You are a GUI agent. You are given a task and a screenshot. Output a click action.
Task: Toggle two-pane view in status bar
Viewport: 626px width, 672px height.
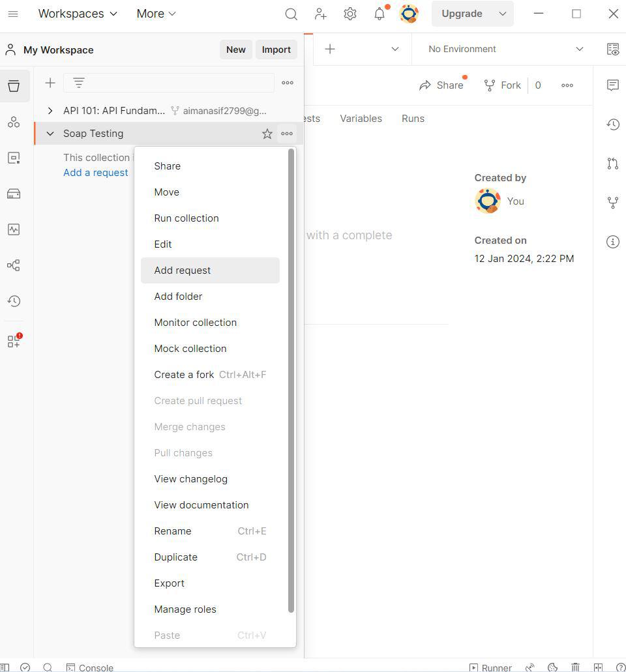(x=598, y=667)
